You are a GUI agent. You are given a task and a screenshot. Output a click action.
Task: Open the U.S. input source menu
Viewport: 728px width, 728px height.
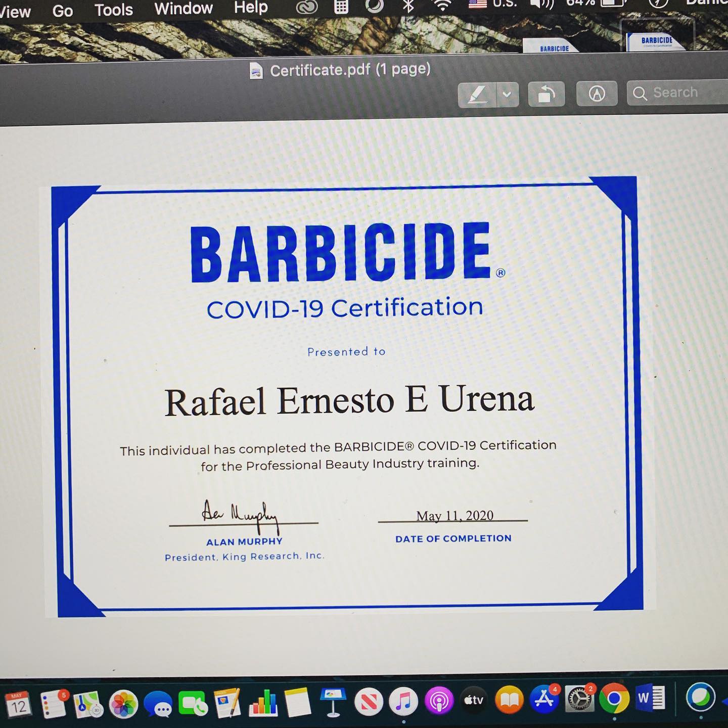[493, 4]
